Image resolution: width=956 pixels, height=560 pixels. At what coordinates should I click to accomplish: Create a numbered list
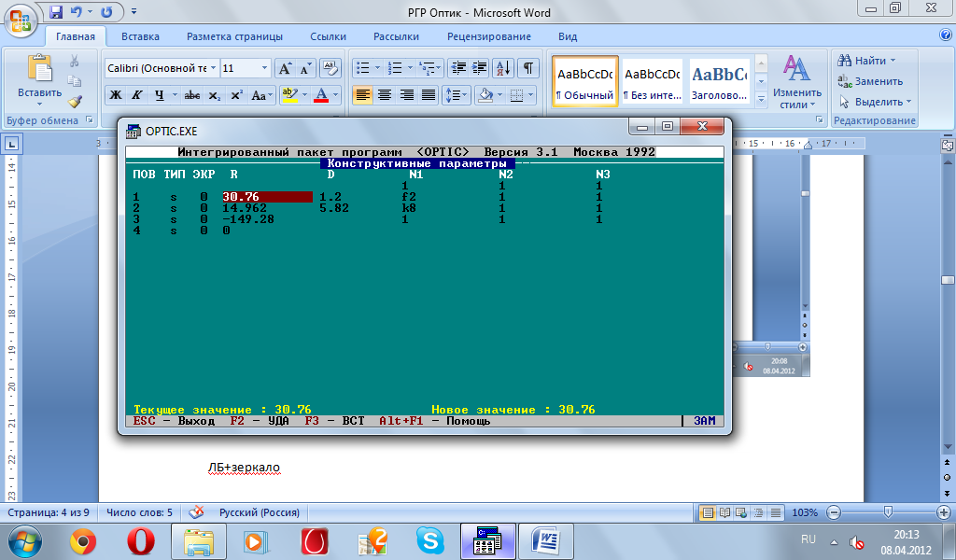pyautogui.click(x=396, y=68)
